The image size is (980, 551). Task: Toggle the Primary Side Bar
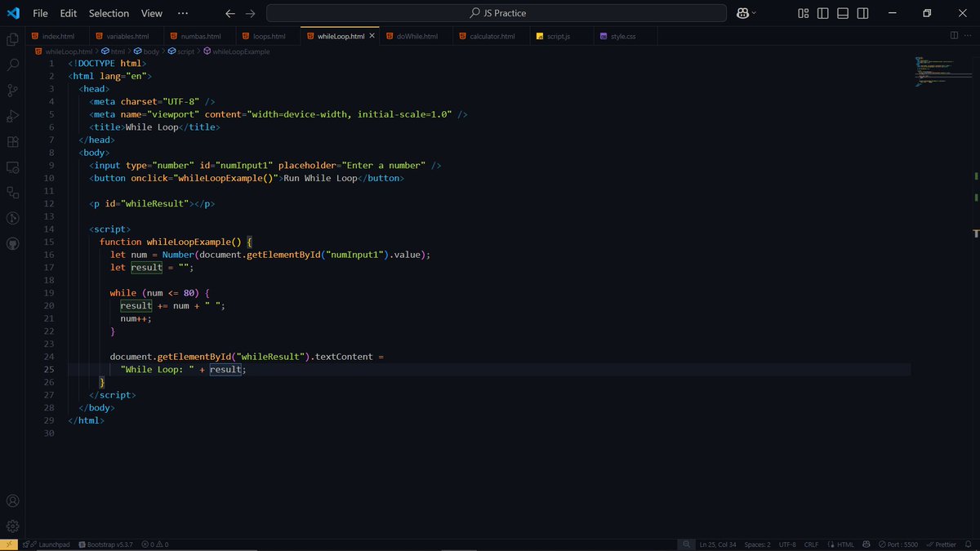[x=823, y=13]
